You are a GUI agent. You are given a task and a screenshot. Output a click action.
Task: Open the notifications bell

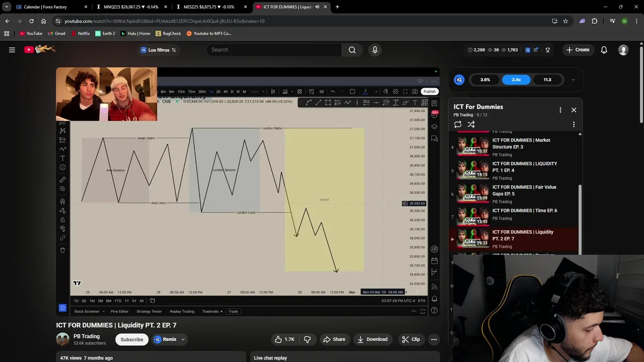pos(604,50)
